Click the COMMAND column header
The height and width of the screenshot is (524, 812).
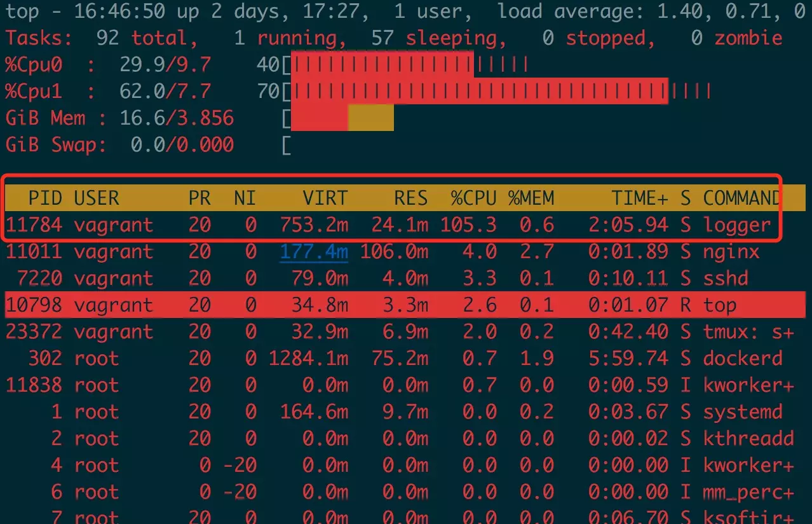[741, 198]
